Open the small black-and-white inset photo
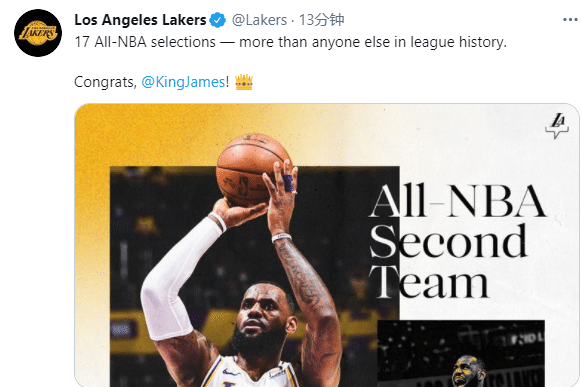582x387 pixels. pos(461,353)
